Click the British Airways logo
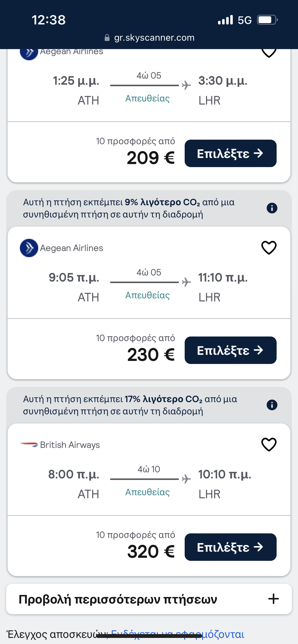Image resolution: width=298 pixels, height=644 pixels. (29, 445)
